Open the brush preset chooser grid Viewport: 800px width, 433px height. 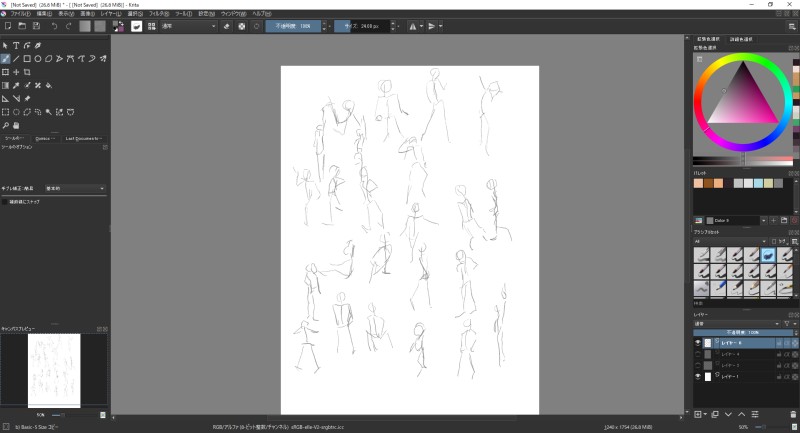click(x=152, y=26)
